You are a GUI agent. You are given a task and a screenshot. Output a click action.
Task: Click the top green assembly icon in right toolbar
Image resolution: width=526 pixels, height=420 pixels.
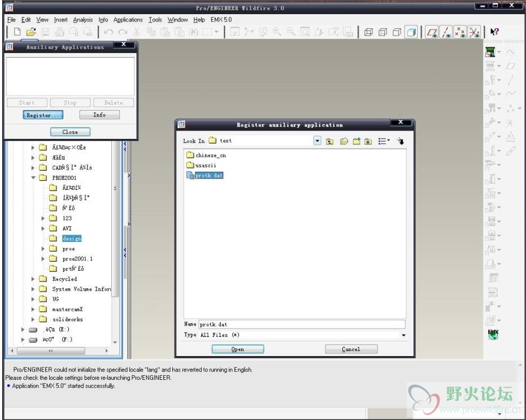point(490,52)
